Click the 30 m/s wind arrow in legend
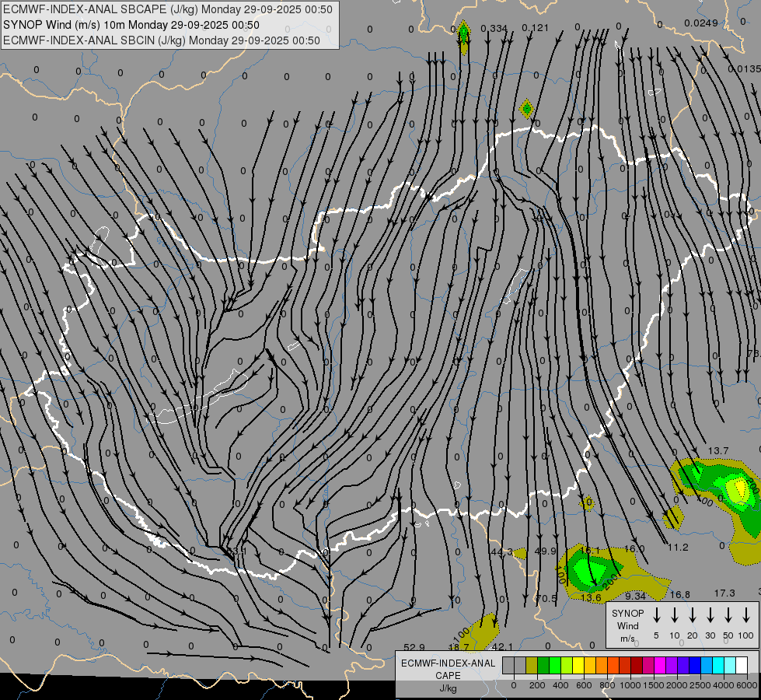Image resolution: width=761 pixels, height=700 pixels. (710, 615)
